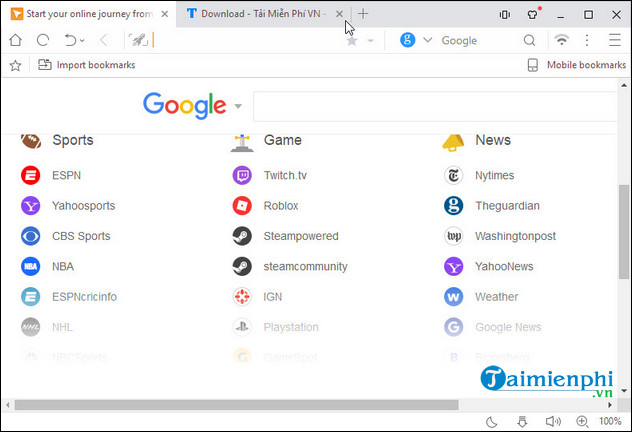Image resolution: width=632 pixels, height=432 pixels.
Task: Toggle night mode moon icon in status bar
Action: coord(492,422)
